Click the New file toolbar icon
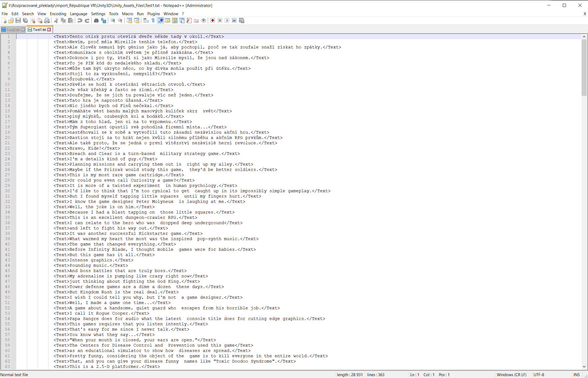Viewport: 588px width, 378px height. [x=4, y=20]
